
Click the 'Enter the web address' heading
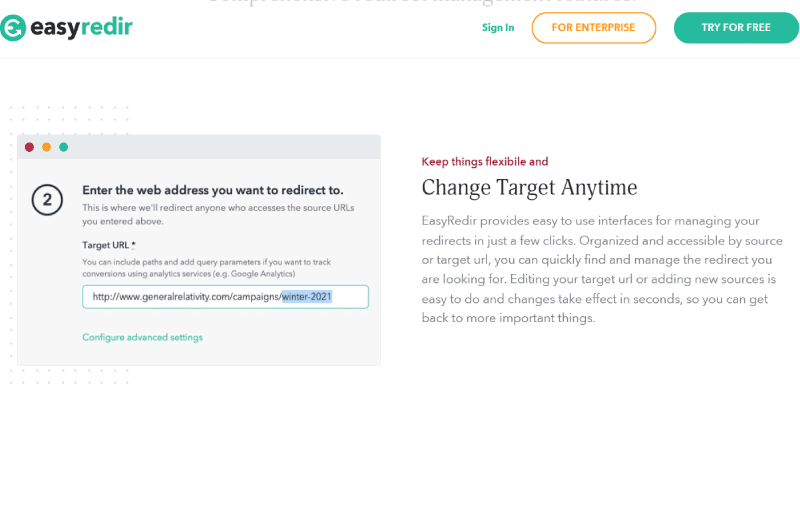[213, 190]
